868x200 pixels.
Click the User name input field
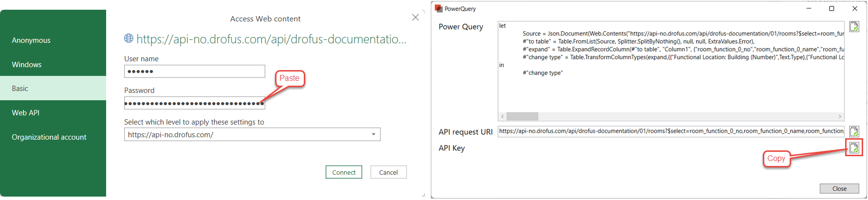tap(195, 72)
